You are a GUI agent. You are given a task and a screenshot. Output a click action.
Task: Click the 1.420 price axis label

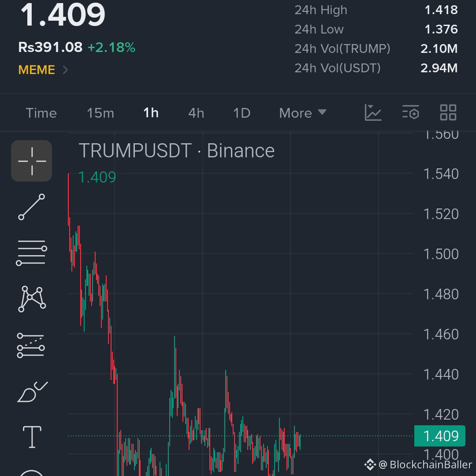point(441,414)
